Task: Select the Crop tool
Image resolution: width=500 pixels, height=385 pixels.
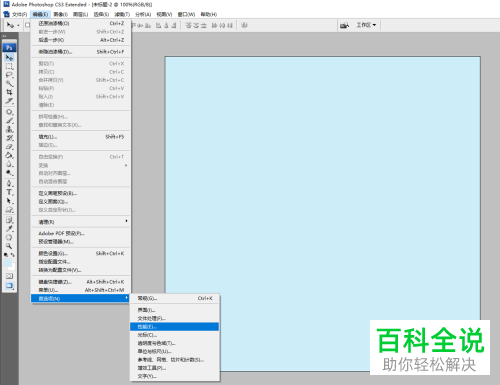Action: [x=9, y=92]
